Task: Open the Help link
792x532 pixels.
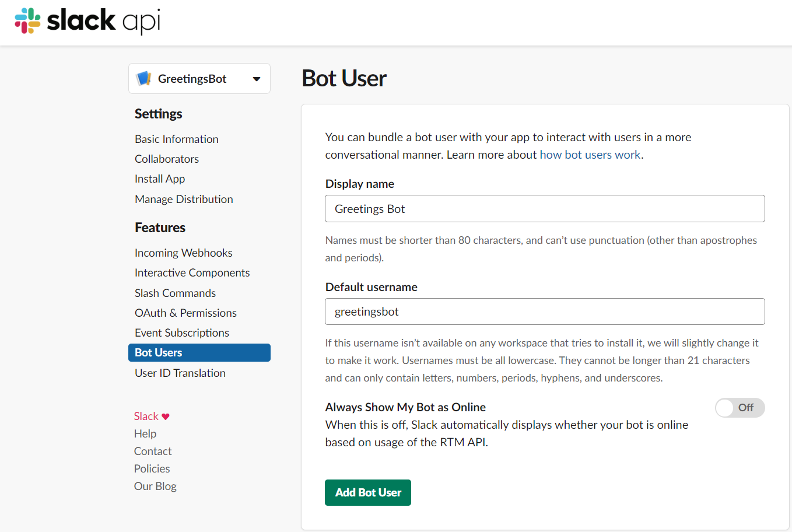Action: click(145, 433)
